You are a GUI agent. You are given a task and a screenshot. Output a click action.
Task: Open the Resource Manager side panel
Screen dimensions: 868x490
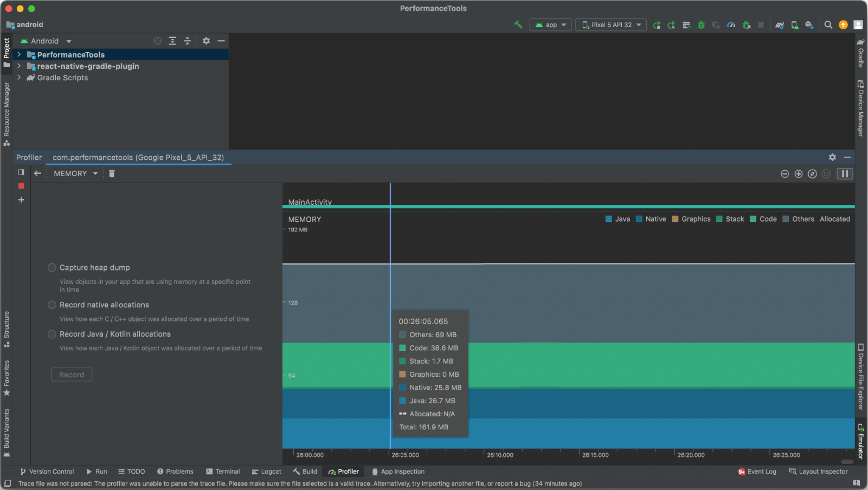click(7, 114)
